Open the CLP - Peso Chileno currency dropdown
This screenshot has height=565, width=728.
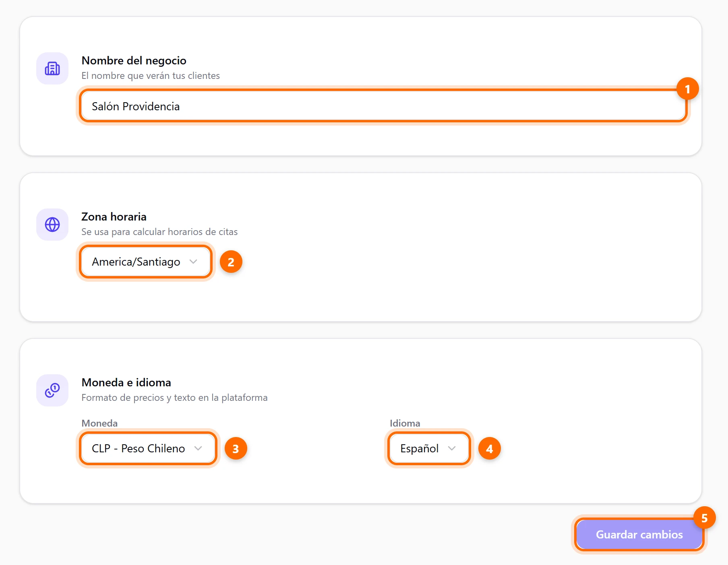click(x=148, y=448)
